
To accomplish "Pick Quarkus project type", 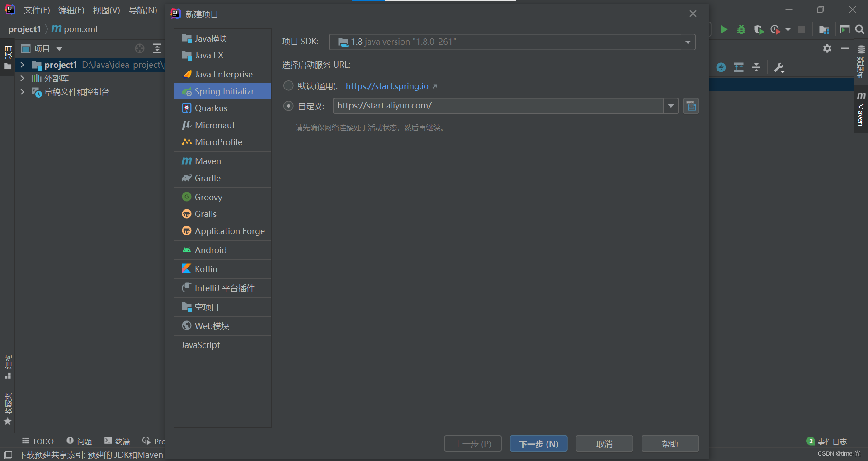I will (x=222, y=108).
